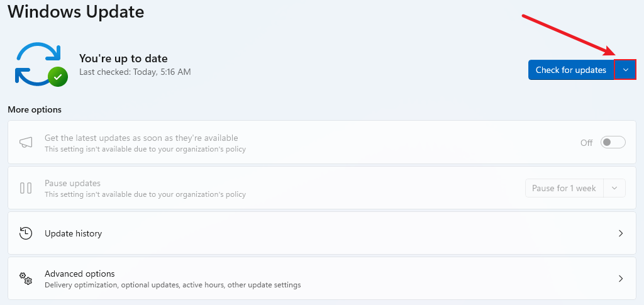Select the Pause updates setting label
The image size is (644, 305).
coord(72,184)
